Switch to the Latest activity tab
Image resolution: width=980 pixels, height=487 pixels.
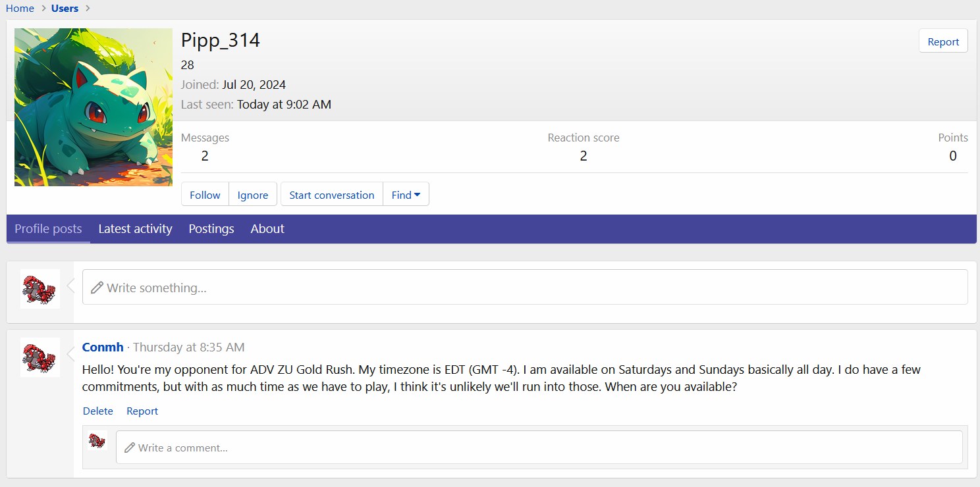[135, 229]
